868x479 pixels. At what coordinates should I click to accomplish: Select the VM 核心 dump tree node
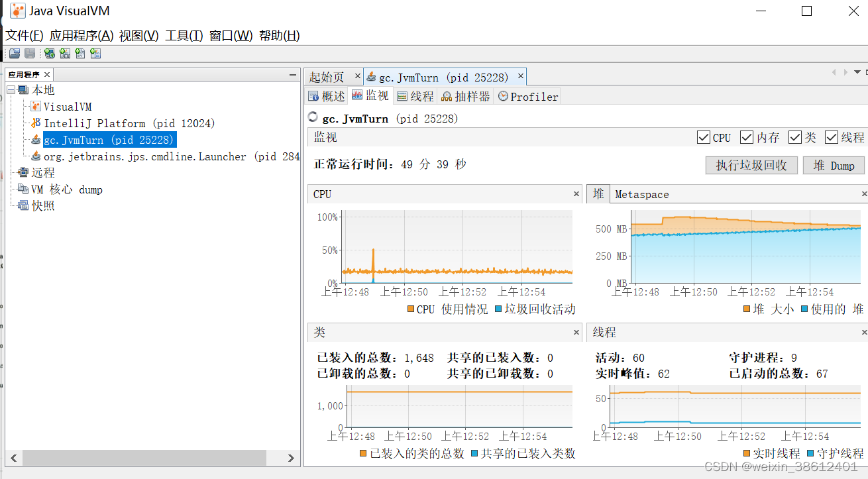[67, 189]
